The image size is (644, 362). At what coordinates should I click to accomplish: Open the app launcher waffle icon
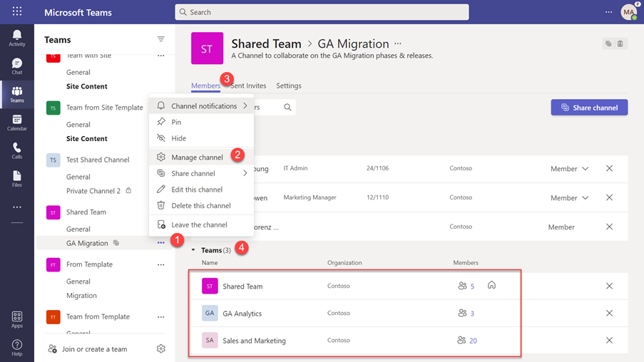17,12
